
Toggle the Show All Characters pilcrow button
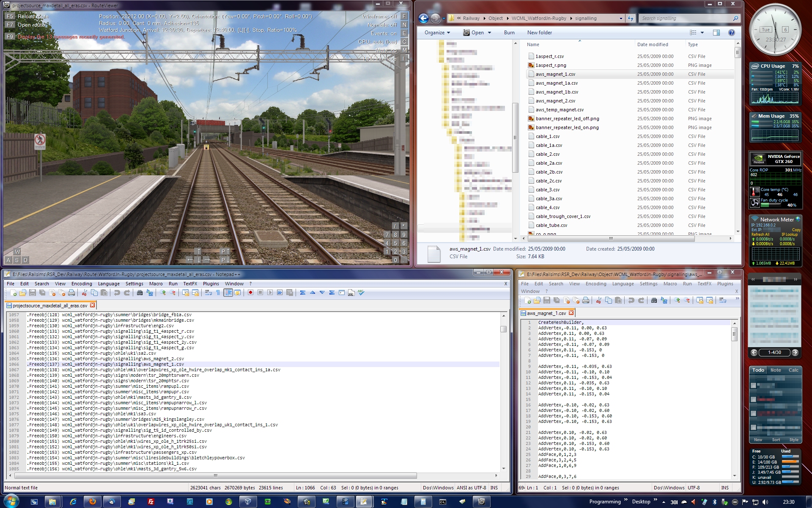218,293
